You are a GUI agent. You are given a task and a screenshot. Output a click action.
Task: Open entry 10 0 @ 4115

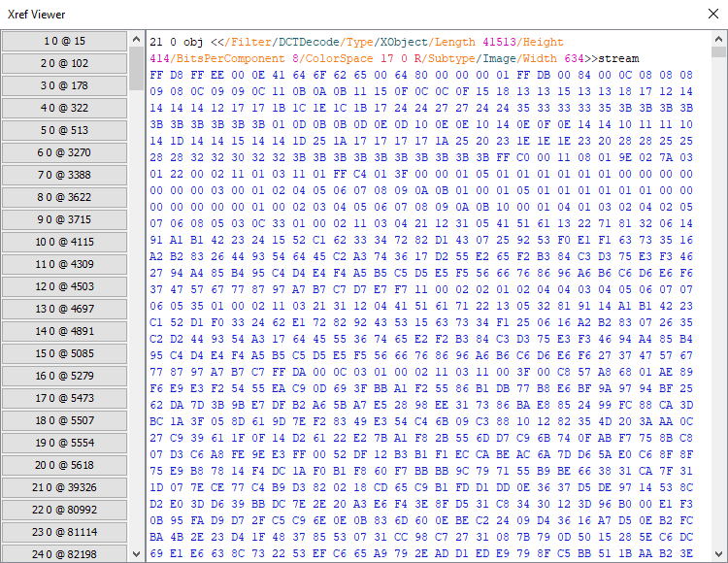(64, 242)
